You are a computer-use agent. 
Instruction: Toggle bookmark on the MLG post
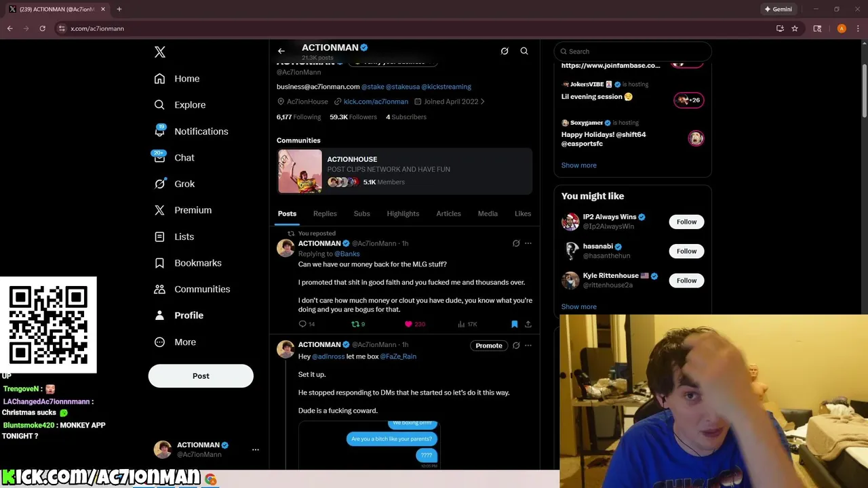click(514, 324)
